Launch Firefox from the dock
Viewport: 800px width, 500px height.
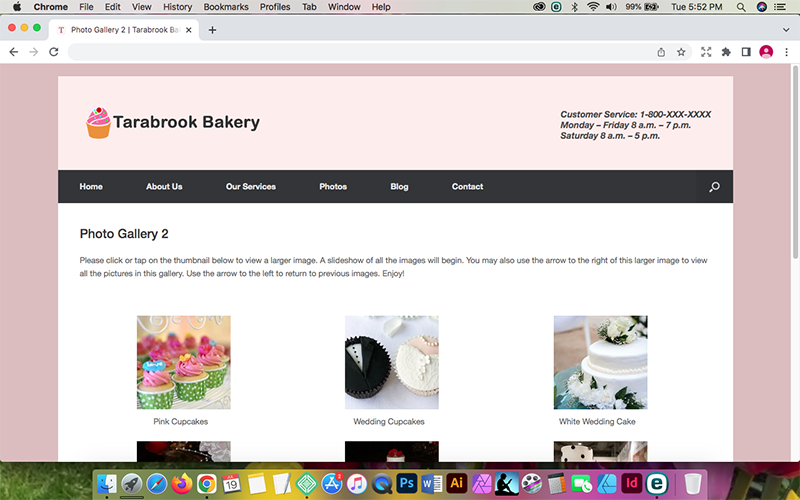(x=181, y=483)
